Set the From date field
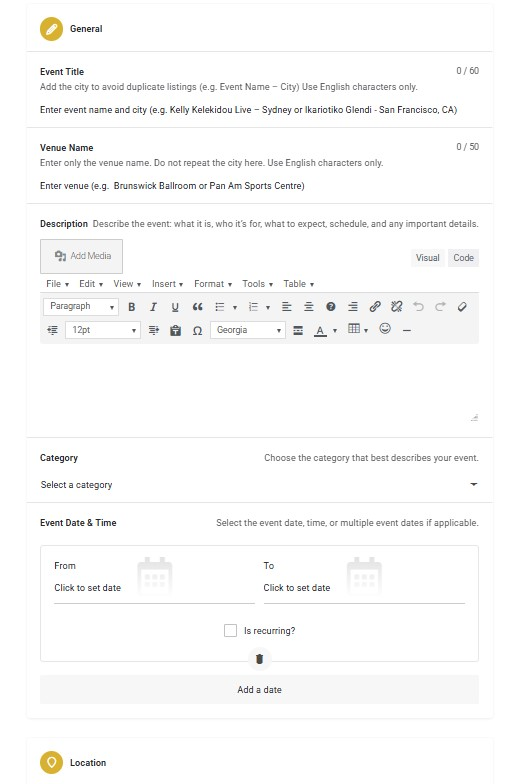 154,588
